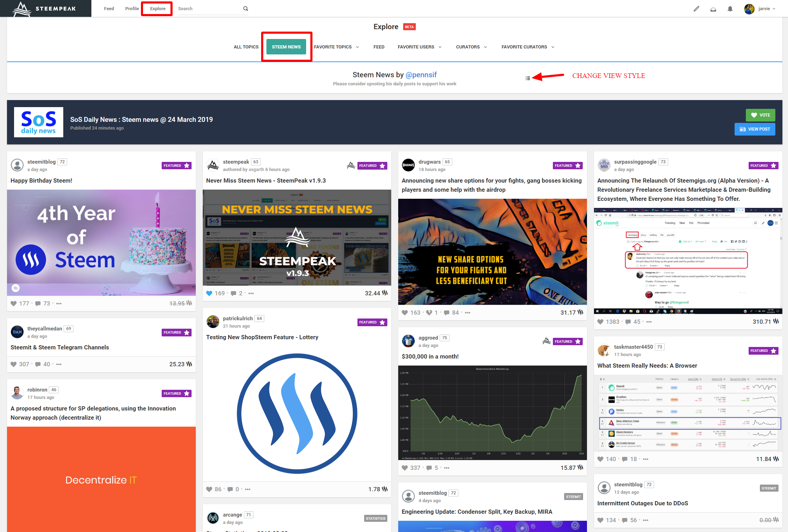Toggle upvote heart on steemitblog Happy Birthday post
The height and width of the screenshot is (532, 788).
coord(14,303)
